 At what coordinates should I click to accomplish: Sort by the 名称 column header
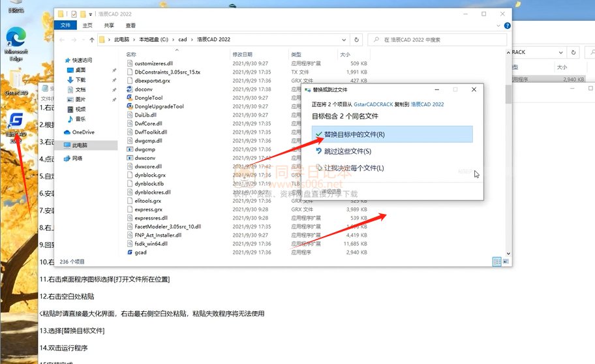click(x=131, y=55)
